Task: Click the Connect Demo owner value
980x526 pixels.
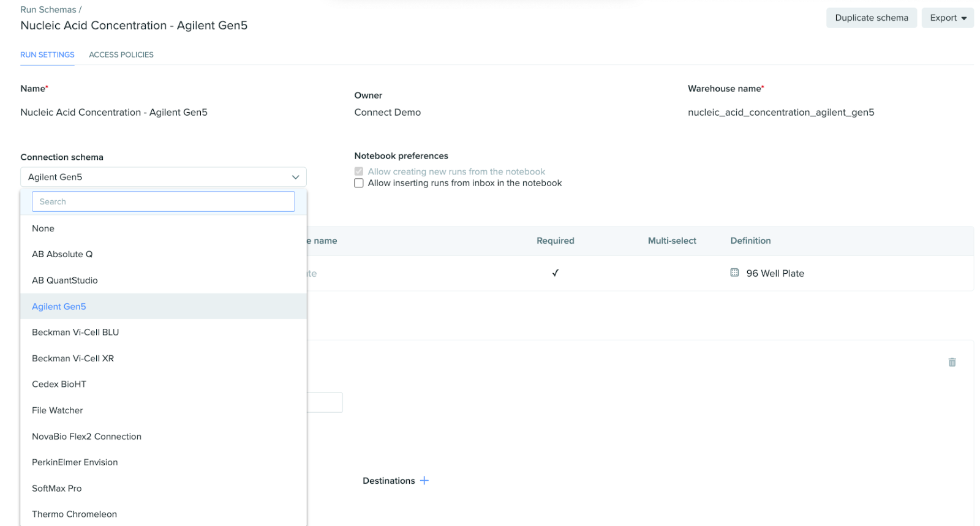Action: coord(387,112)
